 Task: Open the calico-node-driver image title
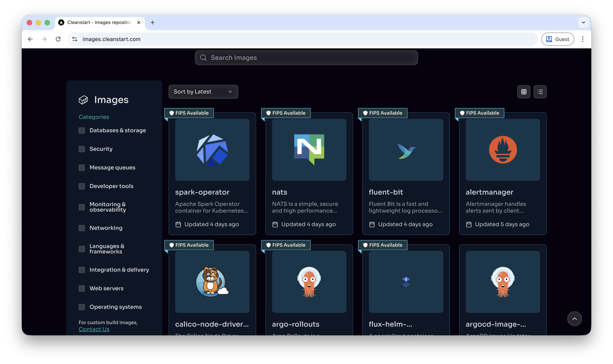(212, 324)
